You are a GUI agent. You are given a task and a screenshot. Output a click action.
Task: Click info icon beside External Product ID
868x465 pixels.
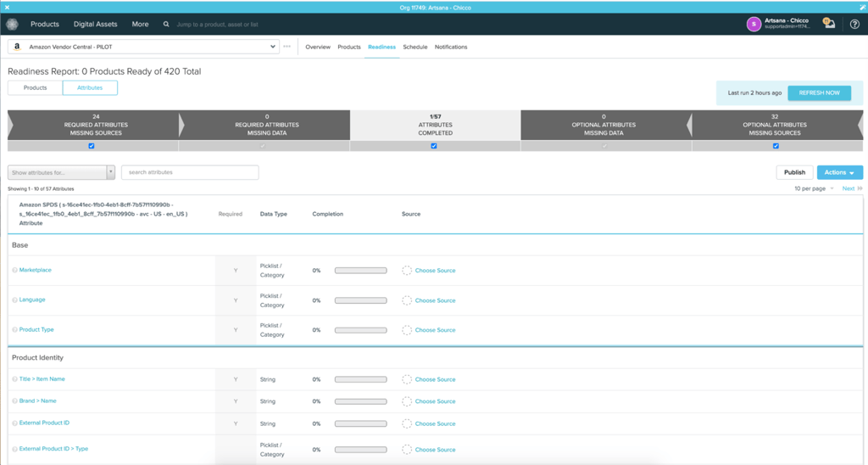[x=15, y=423]
